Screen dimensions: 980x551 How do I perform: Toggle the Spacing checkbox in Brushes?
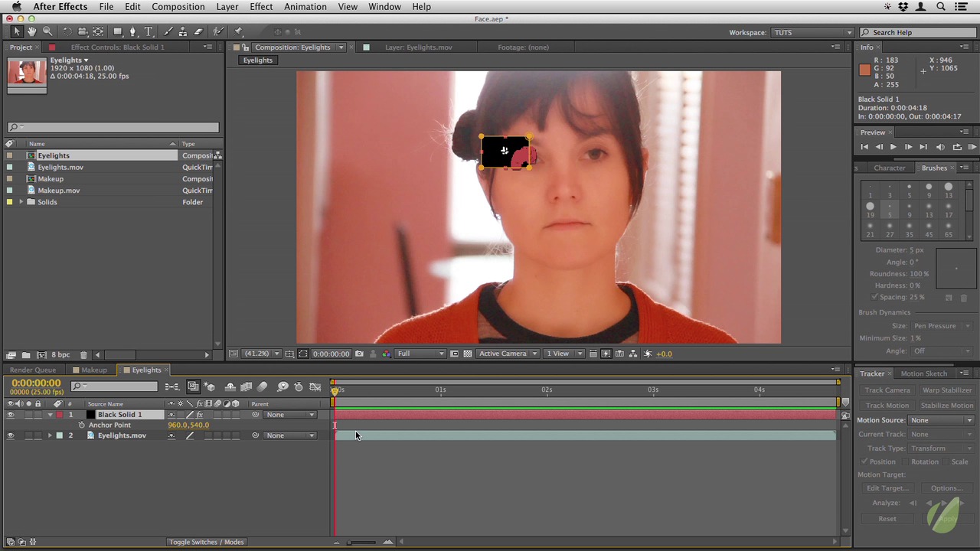[874, 297]
